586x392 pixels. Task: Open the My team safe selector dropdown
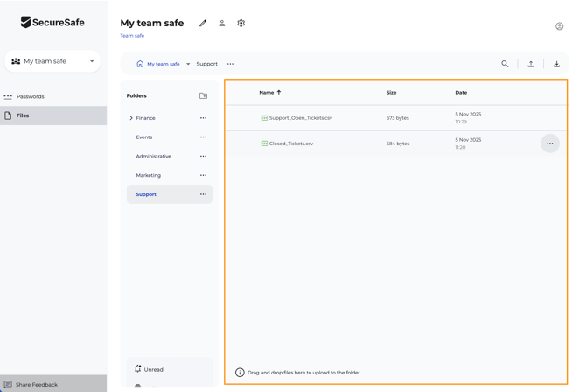(x=53, y=61)
